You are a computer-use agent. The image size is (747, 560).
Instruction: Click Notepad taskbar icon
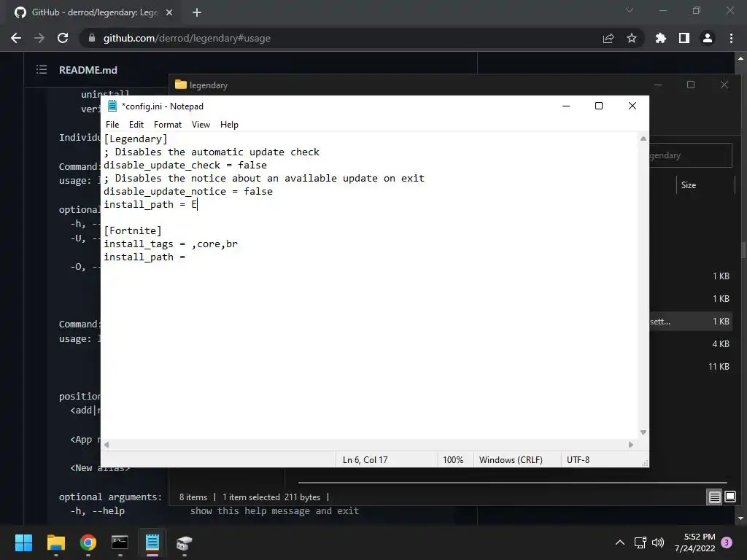click(x=152, y=542)
